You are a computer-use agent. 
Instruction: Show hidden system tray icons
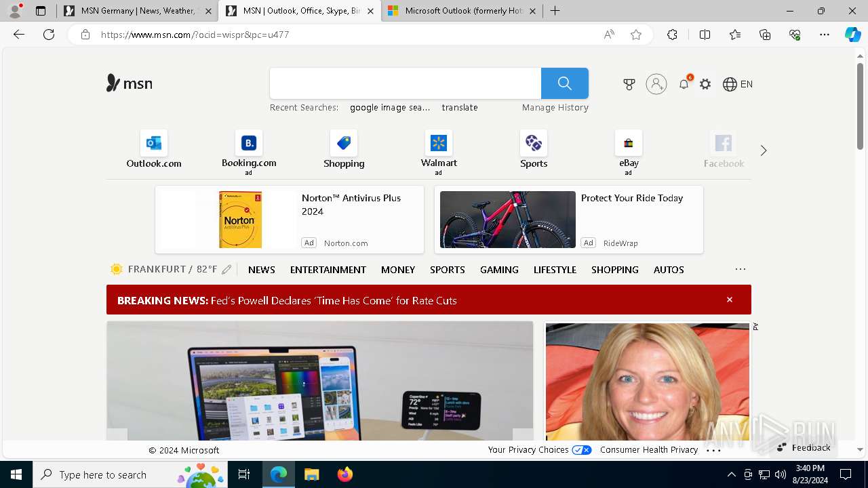click(x=731, y=474)
